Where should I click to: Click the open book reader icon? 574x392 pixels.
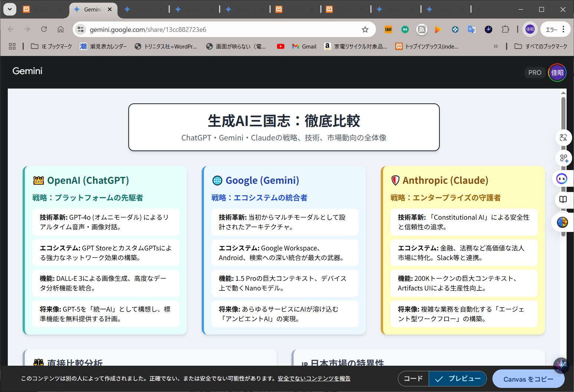coord(563,199)
